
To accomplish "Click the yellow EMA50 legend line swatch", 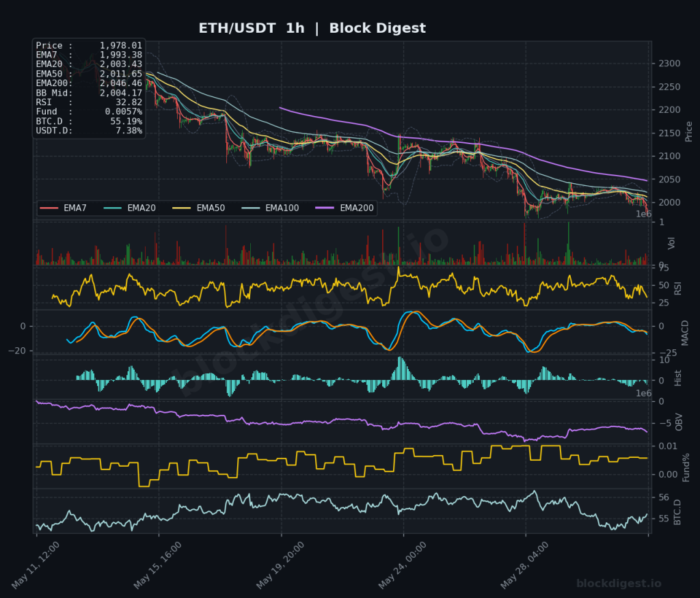I will (182, 208).
